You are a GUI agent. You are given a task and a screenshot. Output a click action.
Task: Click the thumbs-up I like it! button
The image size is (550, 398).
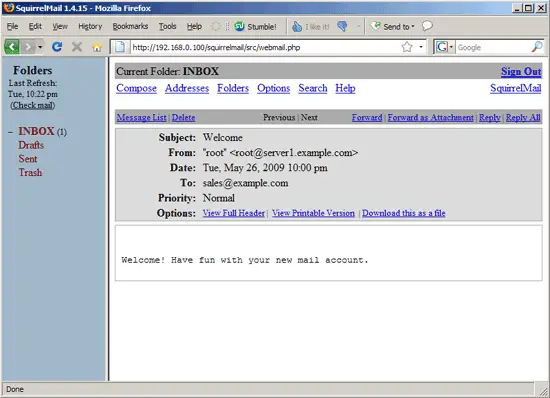click(x=311, y=26)
